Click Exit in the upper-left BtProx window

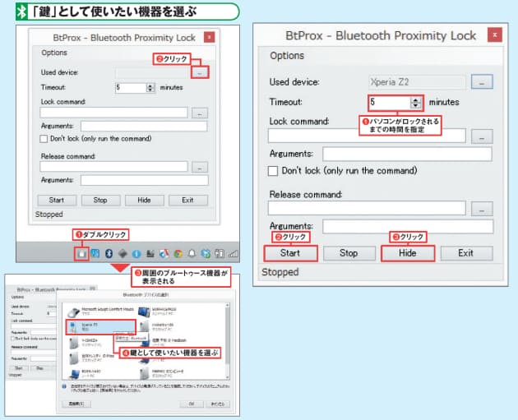pos(188,200)
